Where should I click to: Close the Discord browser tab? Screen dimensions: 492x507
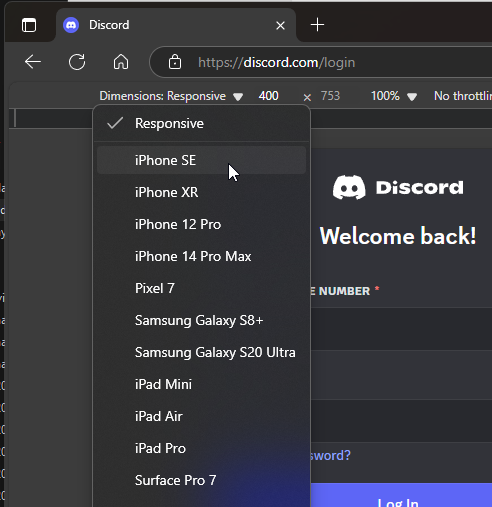click(x=280, y=25)
